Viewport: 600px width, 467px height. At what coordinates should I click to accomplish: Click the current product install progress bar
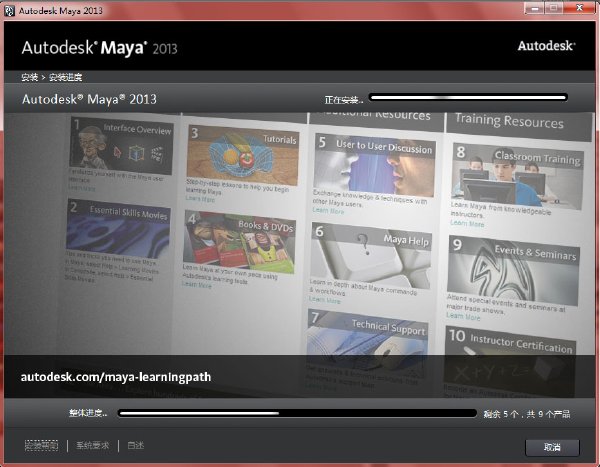468,98
